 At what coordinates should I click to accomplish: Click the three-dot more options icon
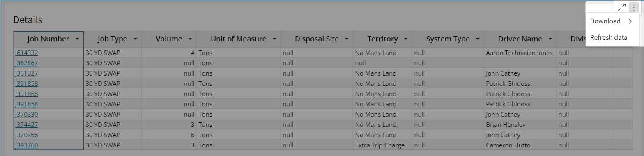click(x=633, y=7)
